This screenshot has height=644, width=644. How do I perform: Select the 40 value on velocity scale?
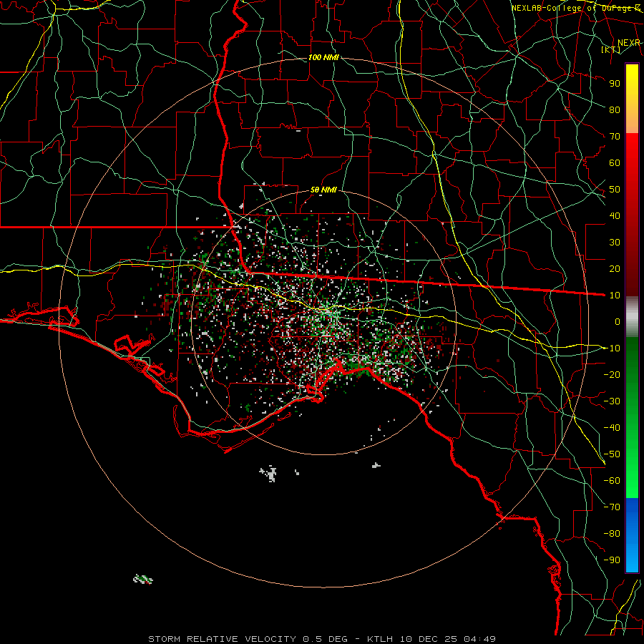(x=615, y=215)
